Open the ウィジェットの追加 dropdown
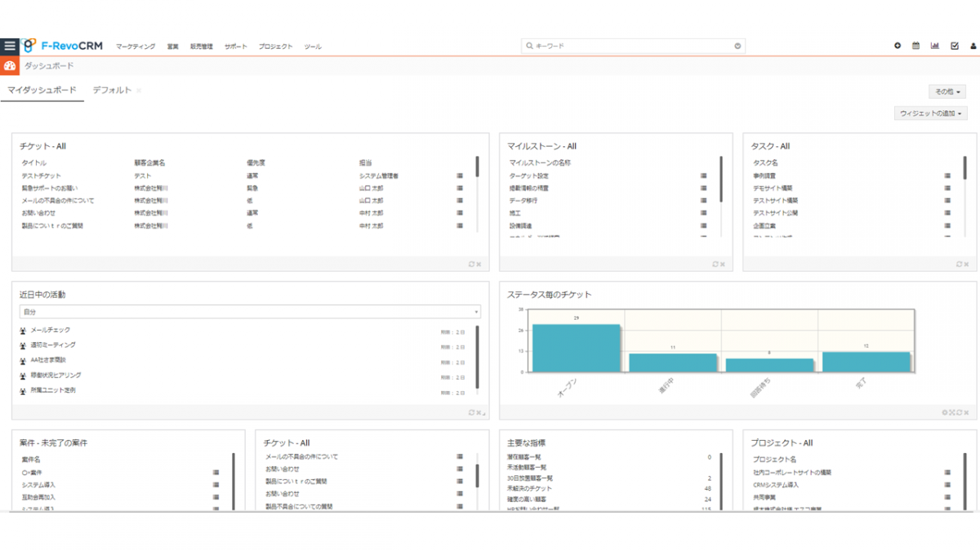The width and height of the screenshot is (980, 551). coord(931,113)
